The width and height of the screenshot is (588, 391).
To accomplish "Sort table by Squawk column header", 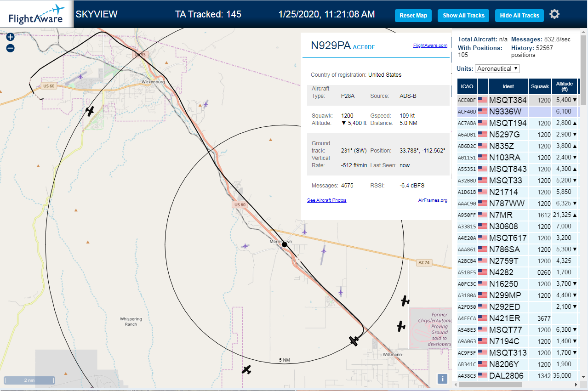I will coord(540,86).
